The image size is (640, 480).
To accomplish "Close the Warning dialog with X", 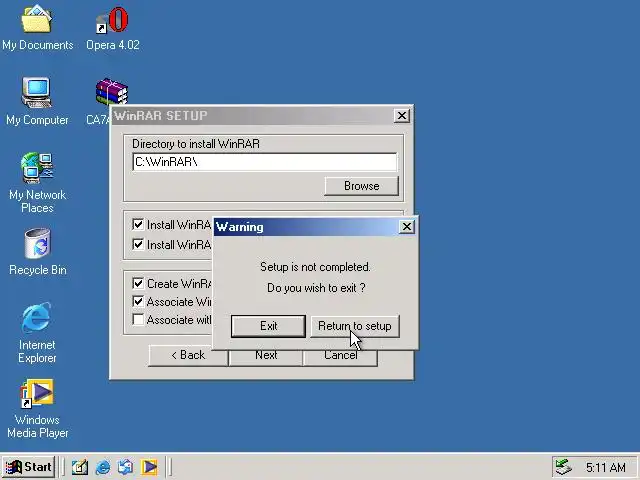I will [407, 227].
